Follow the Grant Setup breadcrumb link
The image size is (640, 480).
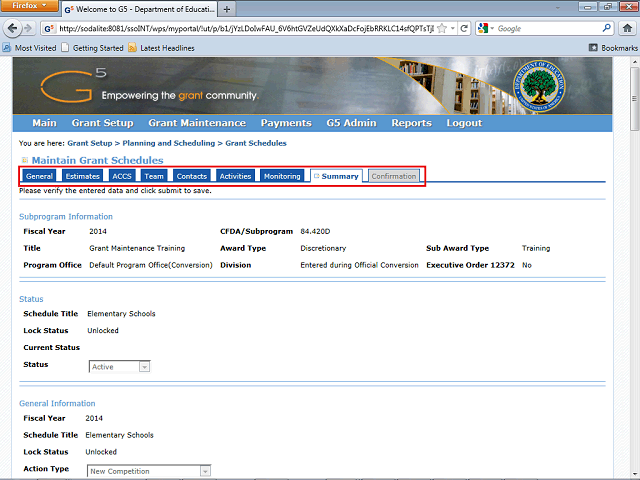point(90,143)
